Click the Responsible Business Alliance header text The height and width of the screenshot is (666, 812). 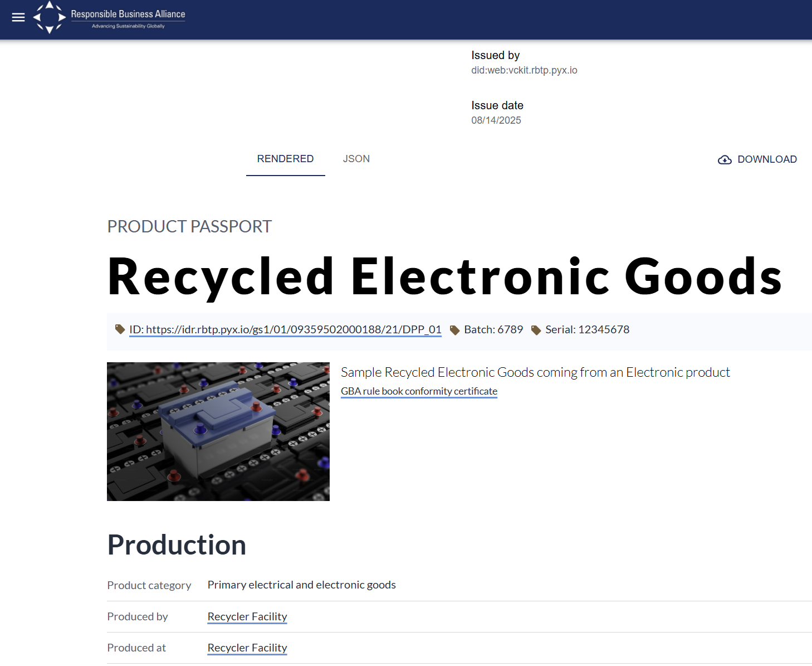[x=128, y=14]
